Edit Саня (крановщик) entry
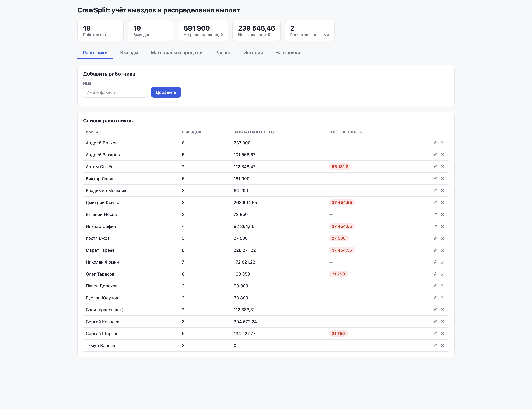 point(435,310)
